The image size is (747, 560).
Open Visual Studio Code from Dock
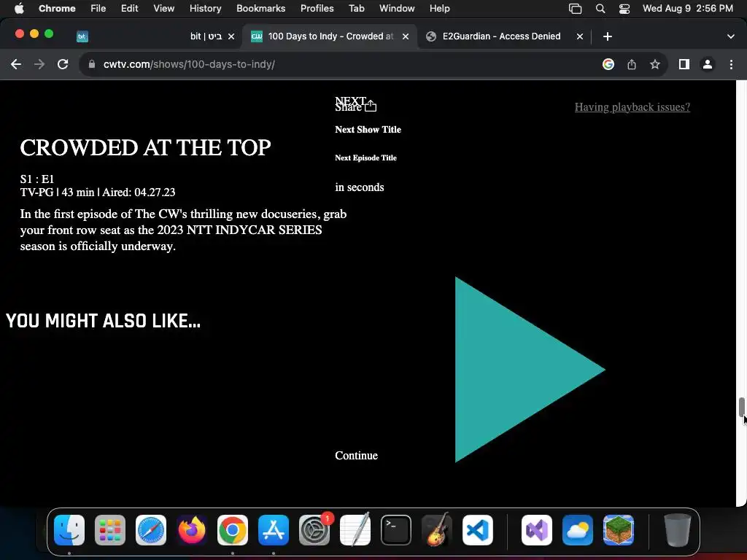click(478, 530)
